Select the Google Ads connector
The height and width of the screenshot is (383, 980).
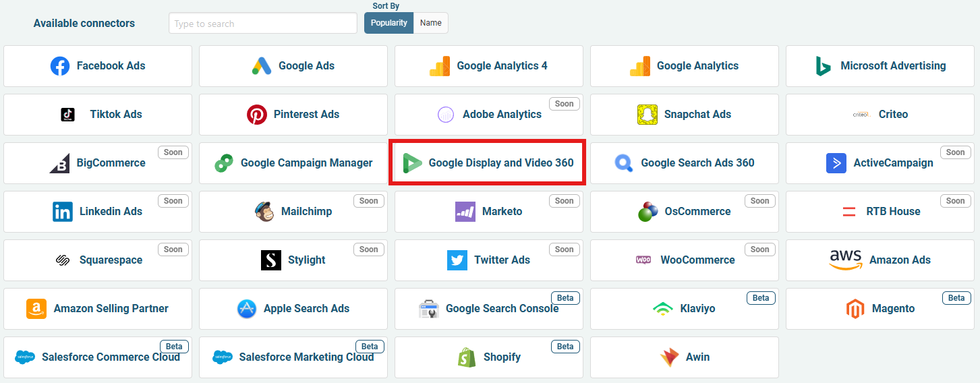293,66
